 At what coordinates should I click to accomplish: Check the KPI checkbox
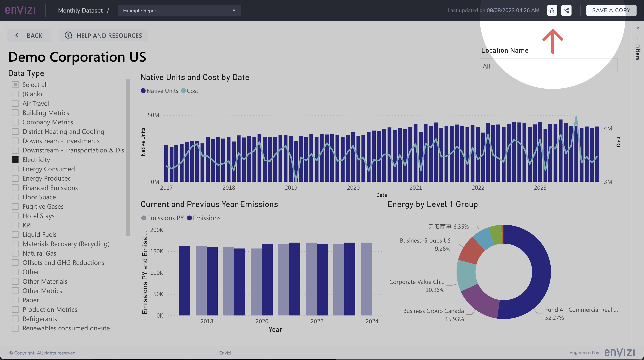pyautogui.click(x=15, y=225)
